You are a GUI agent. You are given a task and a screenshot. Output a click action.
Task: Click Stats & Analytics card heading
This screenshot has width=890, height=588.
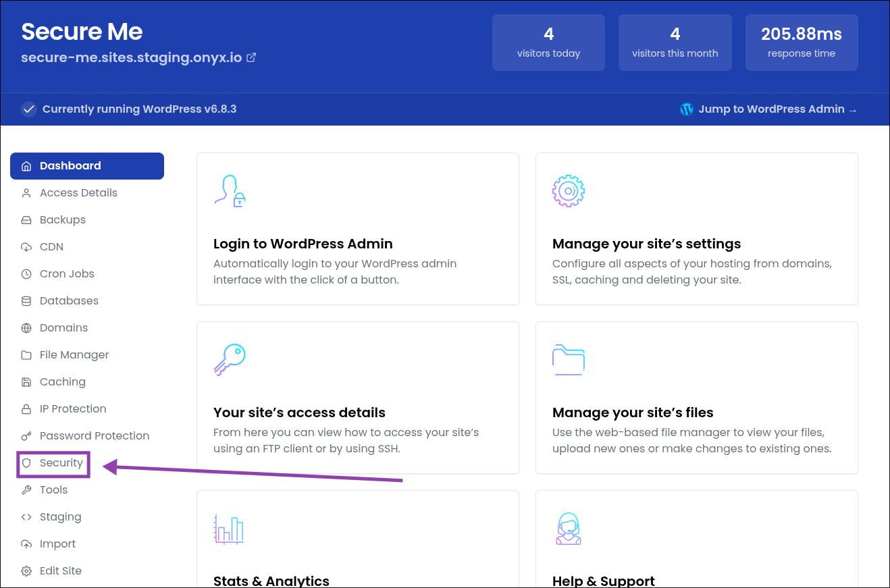271,581
